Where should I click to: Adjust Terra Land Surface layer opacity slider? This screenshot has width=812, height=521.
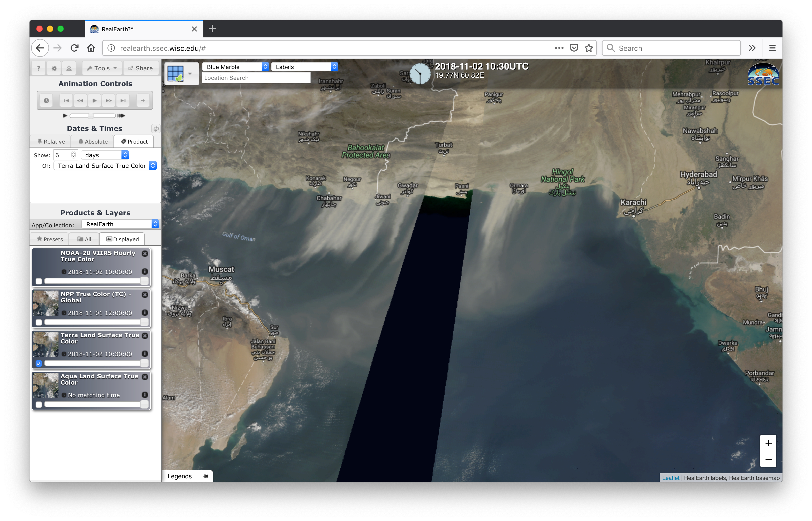(x=96, y=363)
